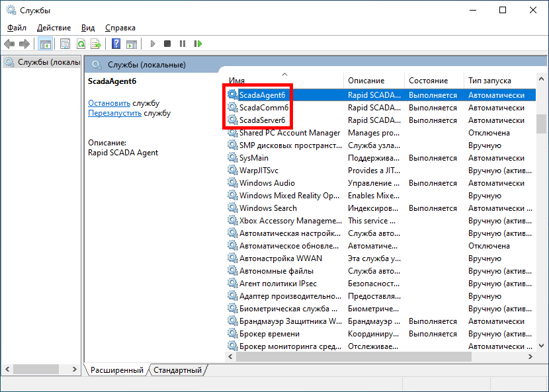Select the Автоматическая настройка service row
Image resolution: width=549 pixels, height=392 pixels.
(x=381, y=233)
